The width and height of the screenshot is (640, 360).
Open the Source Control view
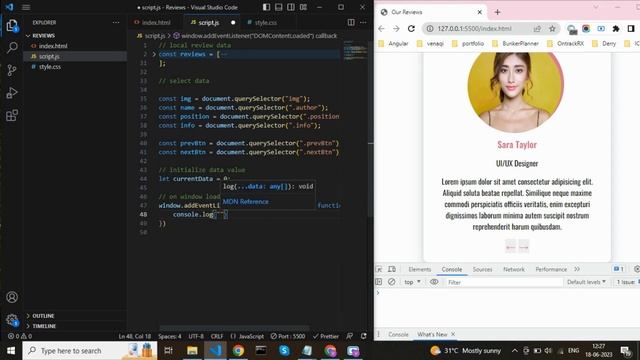[x=12, y=70]
